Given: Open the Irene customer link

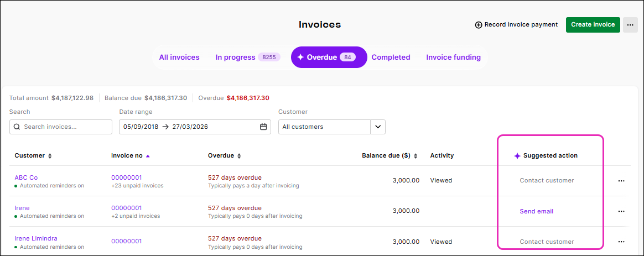Looking at the screenshot, I should [22, 208].
